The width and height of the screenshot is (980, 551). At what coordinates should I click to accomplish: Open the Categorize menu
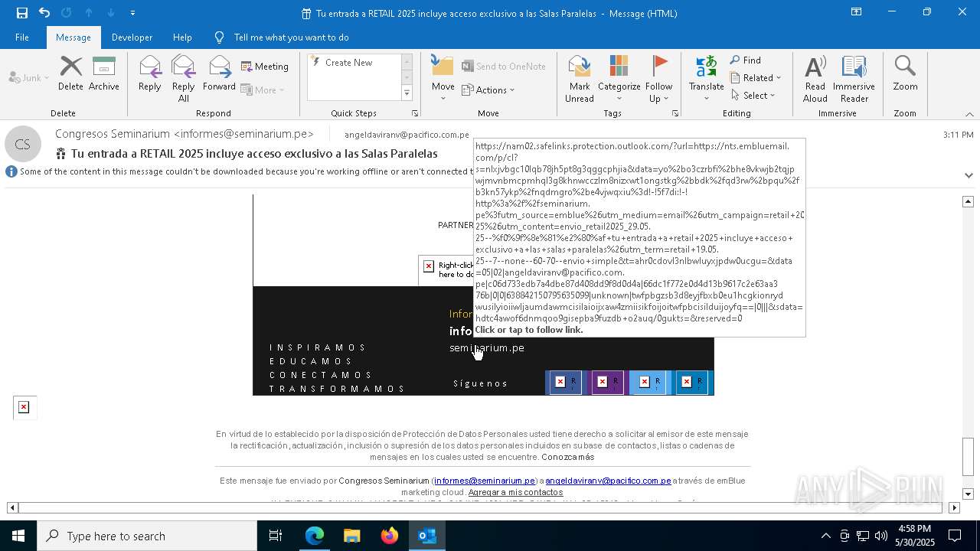pyautogui.click(x=619, y=79)
